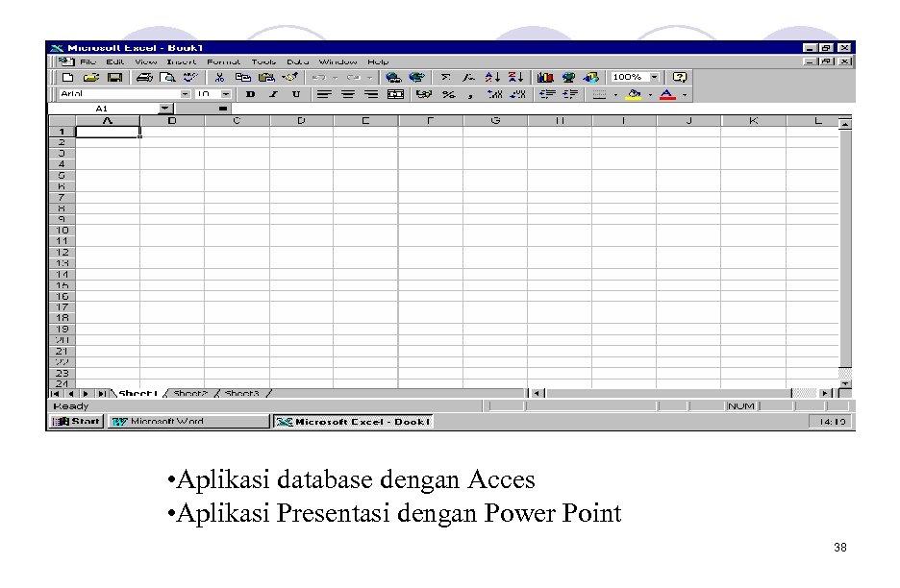The height and width of the screenshot is (588, 900).
Task: Click the Increase Indent icon
Action: (x=570, y=95)
